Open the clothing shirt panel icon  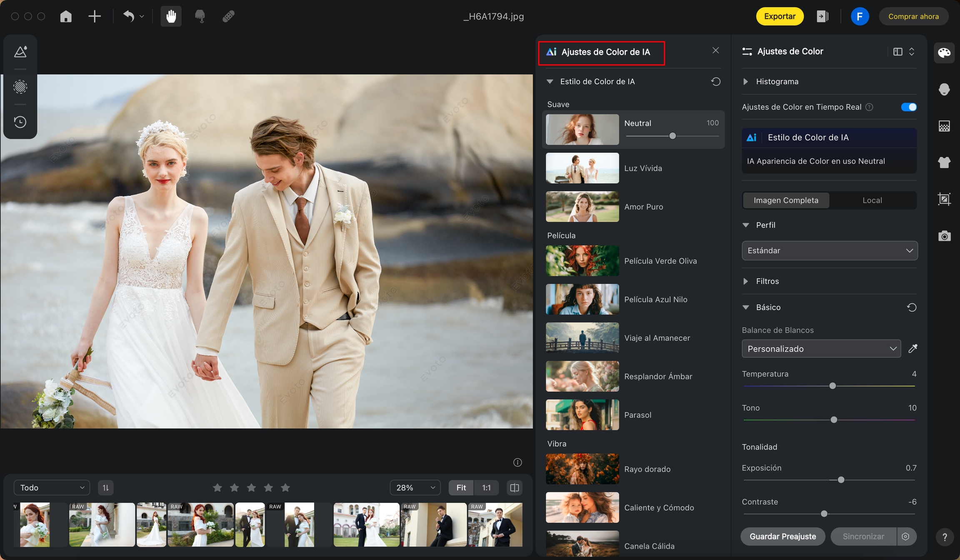tap(944, 162)
